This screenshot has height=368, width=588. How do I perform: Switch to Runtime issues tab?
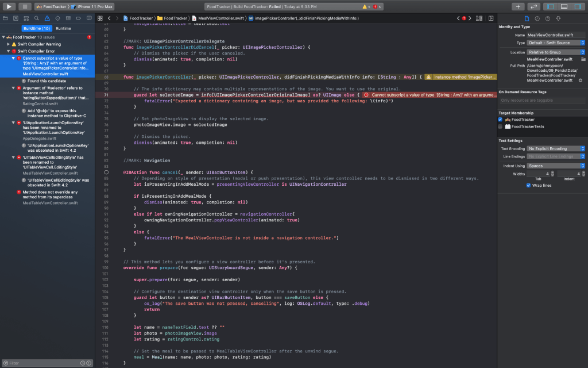pos(63,29)
